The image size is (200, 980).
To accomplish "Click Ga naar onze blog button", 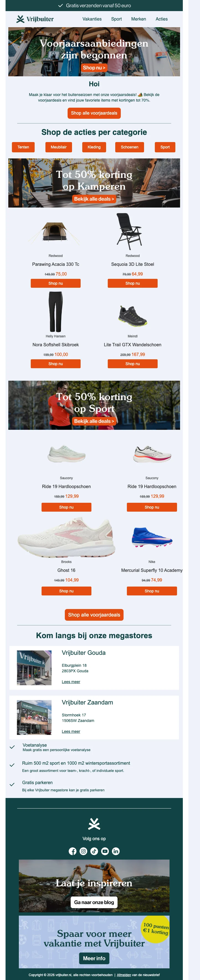I will click(x=94, y=902).
